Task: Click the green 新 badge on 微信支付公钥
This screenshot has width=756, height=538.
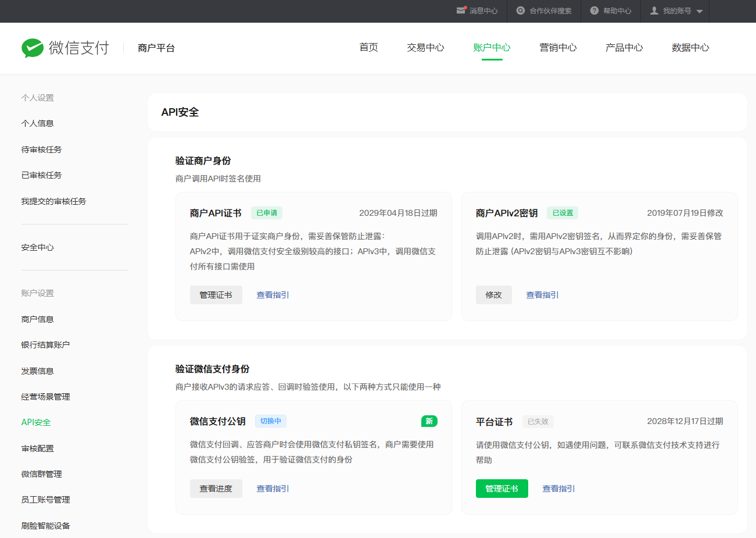Action: (x=429, y=421)
